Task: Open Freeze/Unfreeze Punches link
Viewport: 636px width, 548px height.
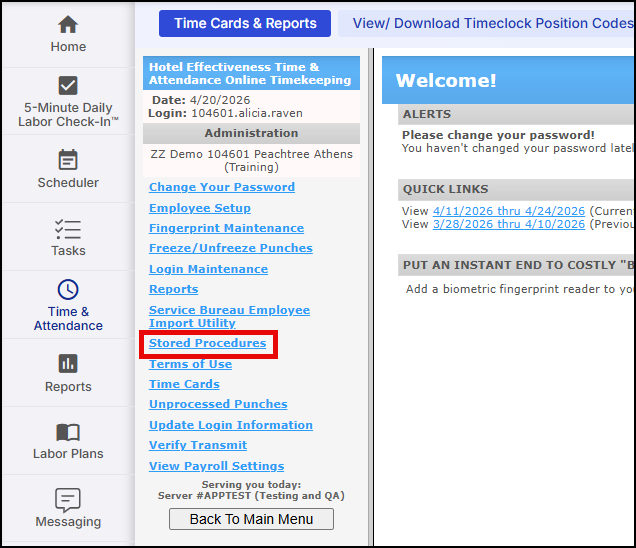Action: [231, 248]
